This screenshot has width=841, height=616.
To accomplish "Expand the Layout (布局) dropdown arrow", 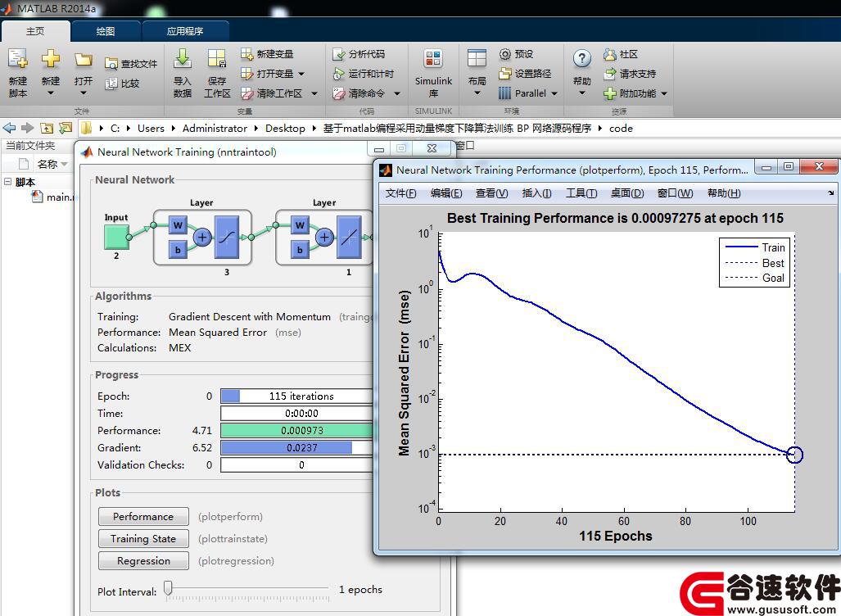I will point(477,93).
